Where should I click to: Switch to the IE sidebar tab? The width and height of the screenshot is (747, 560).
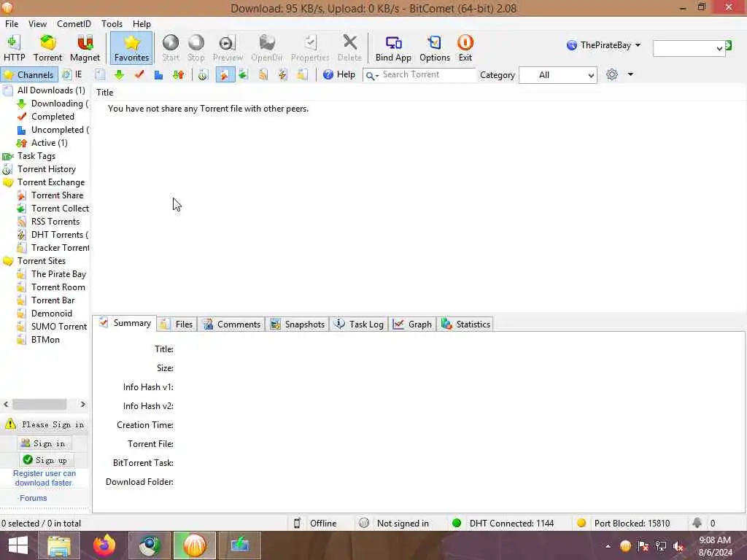pos(72,75)
